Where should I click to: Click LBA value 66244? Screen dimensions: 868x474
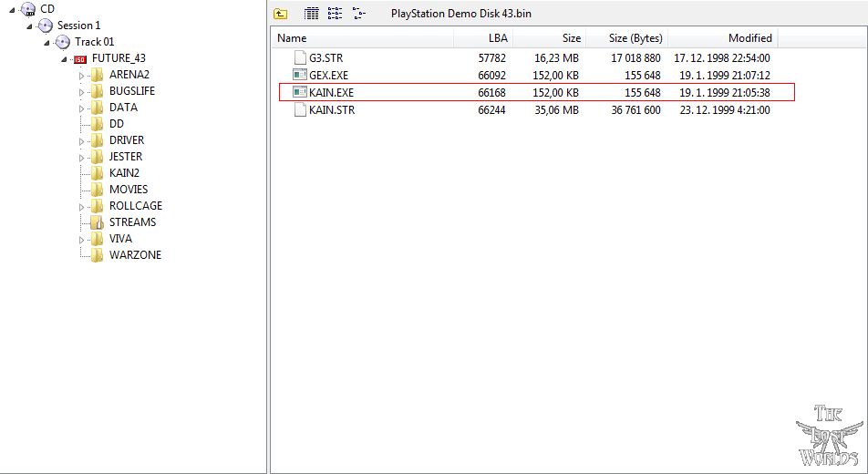coord(492,109)
